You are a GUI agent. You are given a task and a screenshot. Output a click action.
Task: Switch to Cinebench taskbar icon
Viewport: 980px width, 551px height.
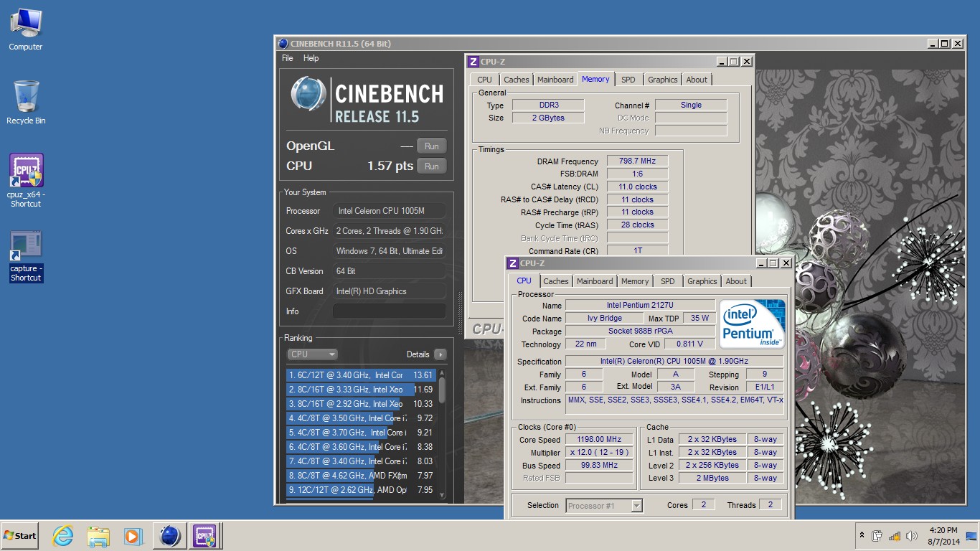[170, 536]
